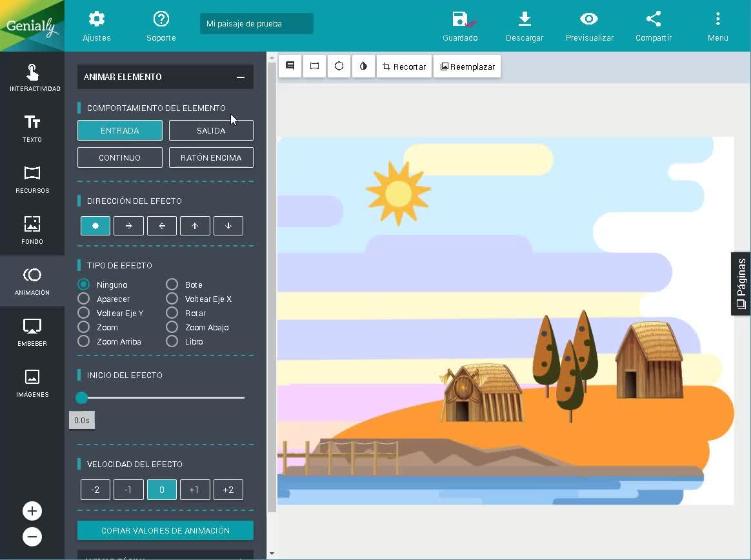Click the Descargar download icon
Screen dimensions: 751x560
pyautogui.click(x=525, y=26)
